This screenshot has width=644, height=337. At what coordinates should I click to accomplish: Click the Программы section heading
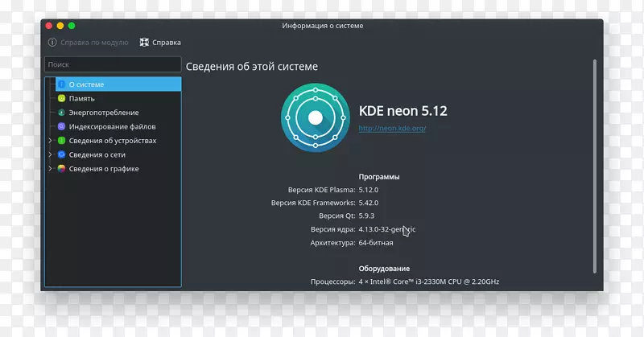pyautogui.click(x=379, y=176)
